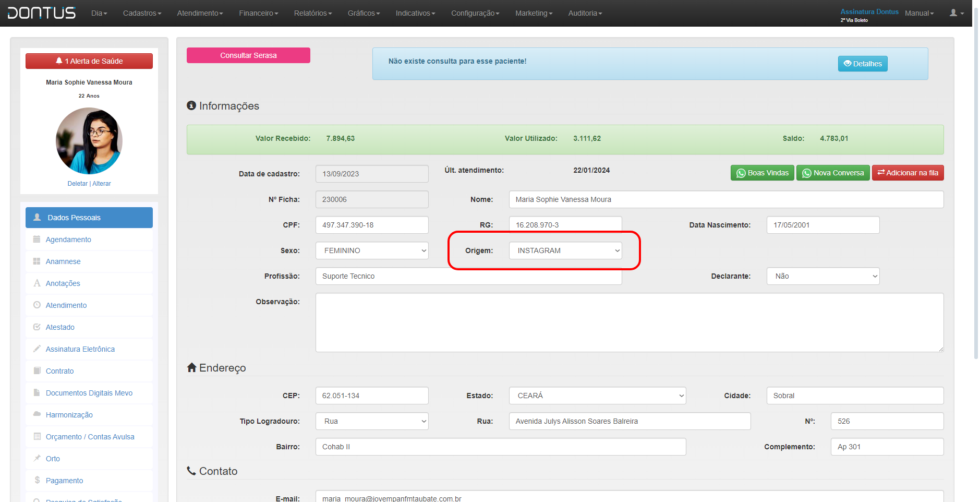Click the Harmonização cloud icon

tap(37, 414)
